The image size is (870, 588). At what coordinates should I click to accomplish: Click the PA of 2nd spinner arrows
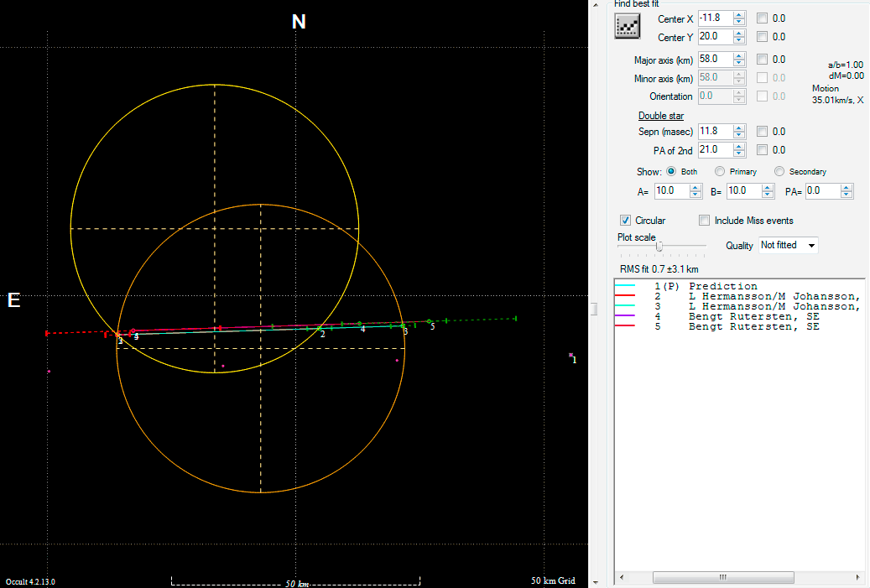pyautogui.click(x=738, y=150)
